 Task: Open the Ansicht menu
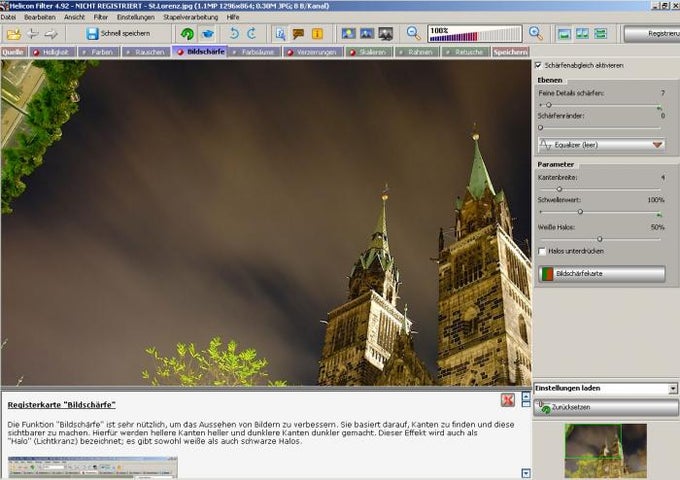[x=75, y=17]
